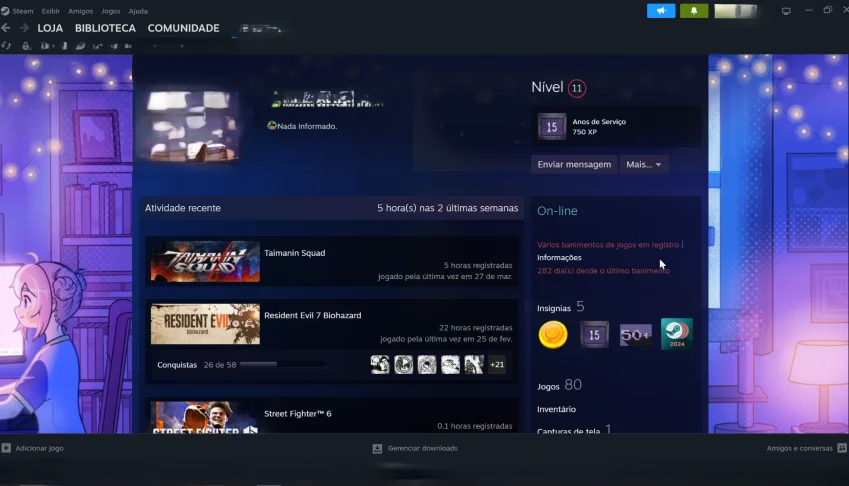The image size is (849, 486).
Task: Open the COMUNIDADE tab
Action: coord(184,28)
